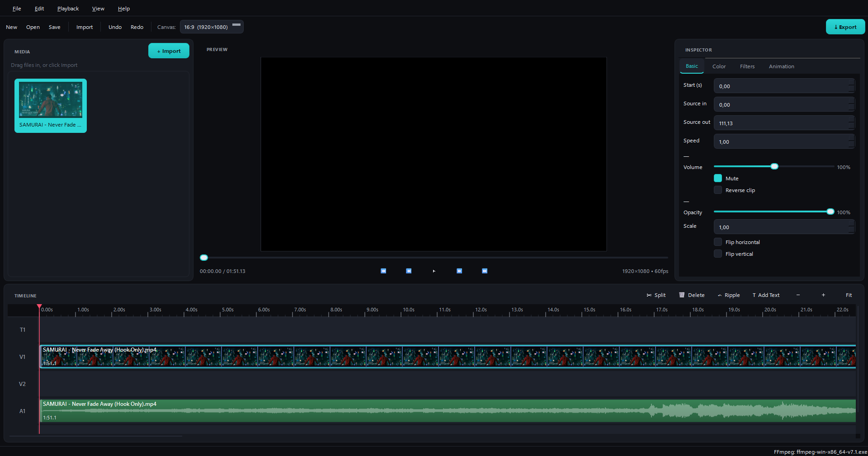Switch to the Animation inspector tab
This screenshot has height=456, width=868.
[x=782, y=66]
